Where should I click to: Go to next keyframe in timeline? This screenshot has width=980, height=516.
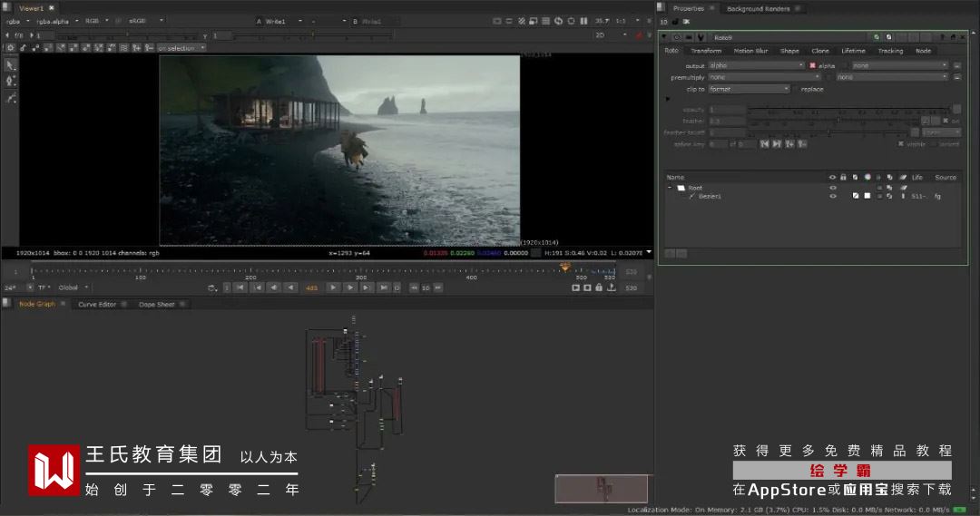[x=367, y=287]
